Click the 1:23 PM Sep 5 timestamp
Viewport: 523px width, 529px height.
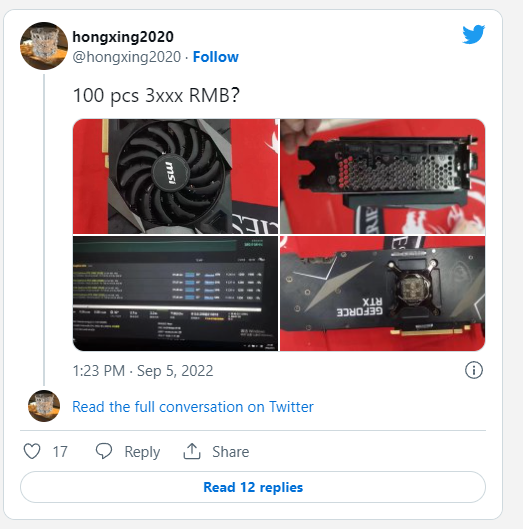point(143,370)
